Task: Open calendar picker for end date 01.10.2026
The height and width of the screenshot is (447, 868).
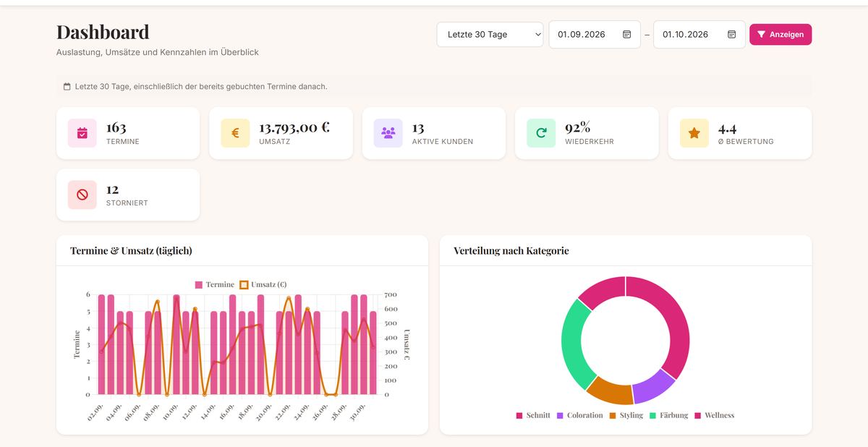Action: point(731,34)
